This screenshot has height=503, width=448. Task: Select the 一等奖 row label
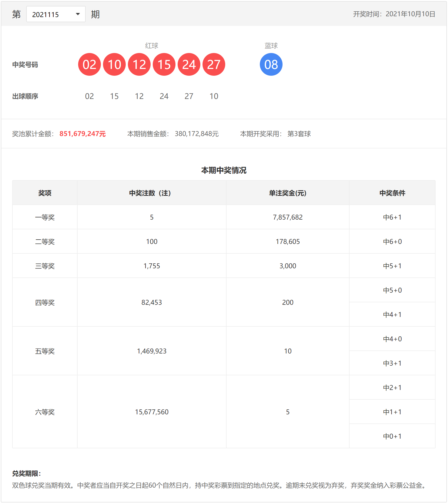coord(45,217)
